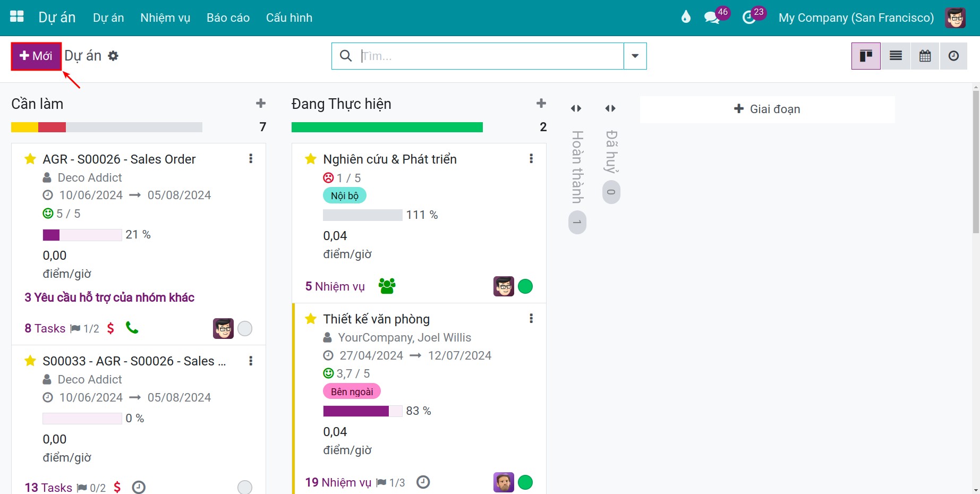This screenshot has width=980, height=494.
Task: Expand the search options dropdown arrow
Action: tap(635, 56)
